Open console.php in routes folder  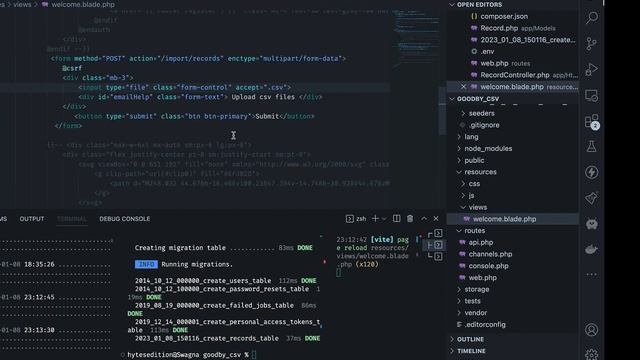point(488,266)
